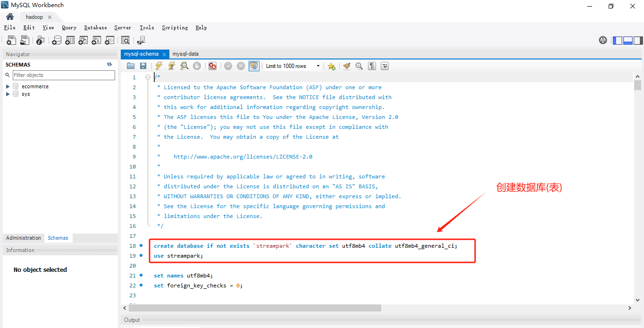Run Explain plan for statement

tap(184, 66)
